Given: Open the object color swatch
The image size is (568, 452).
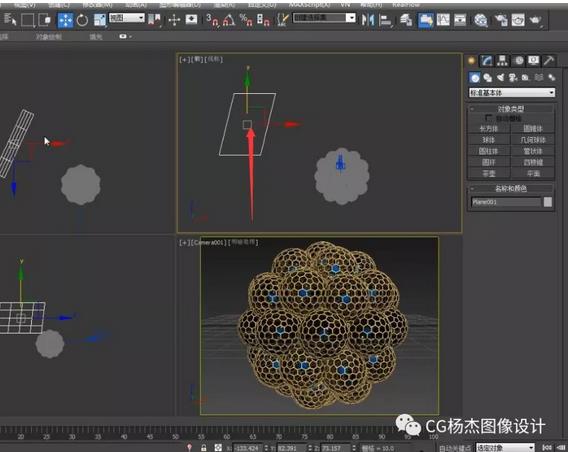Looking at the screenshot, I should 548,202.
